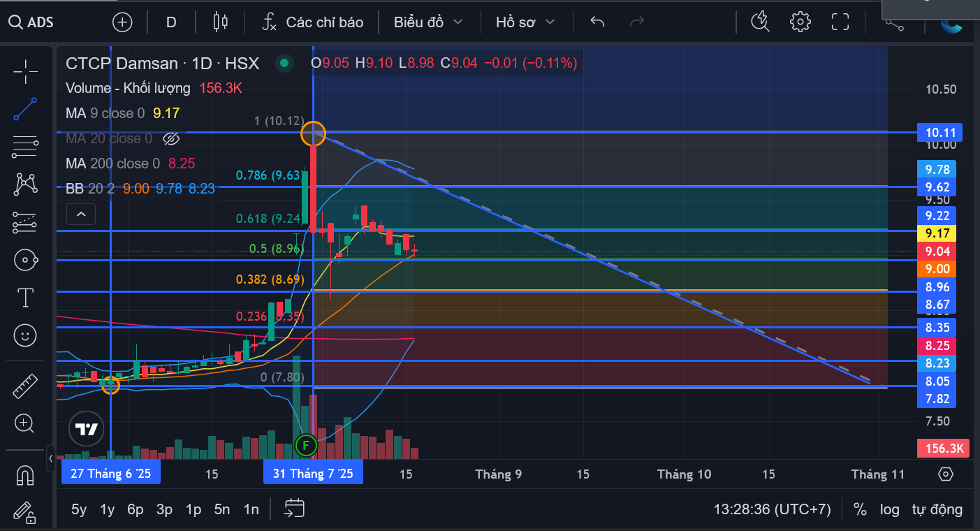The image size is (980, 531).
Task: Open the emoji and icons picker
Action: (x=26, y=335)
